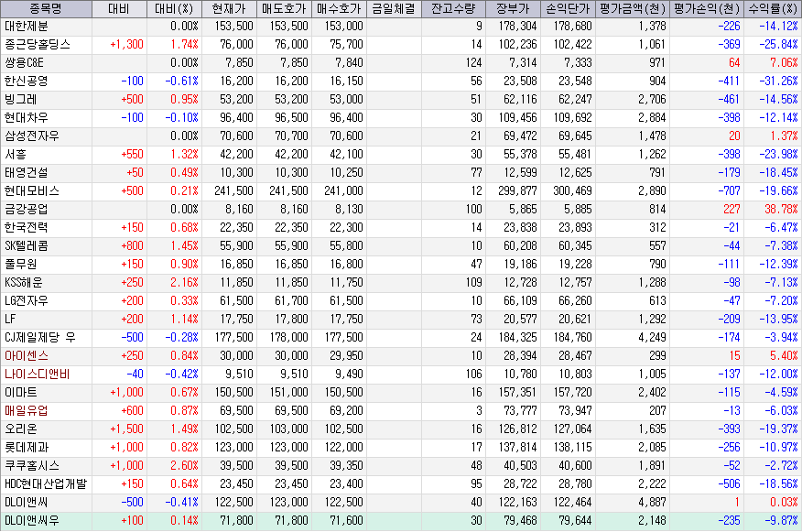The height and width of the screenshot is (532, 802).
Task: Select the 종근당홀딩스 stock name
Action: pyautogui.click(x=38, y=45)
